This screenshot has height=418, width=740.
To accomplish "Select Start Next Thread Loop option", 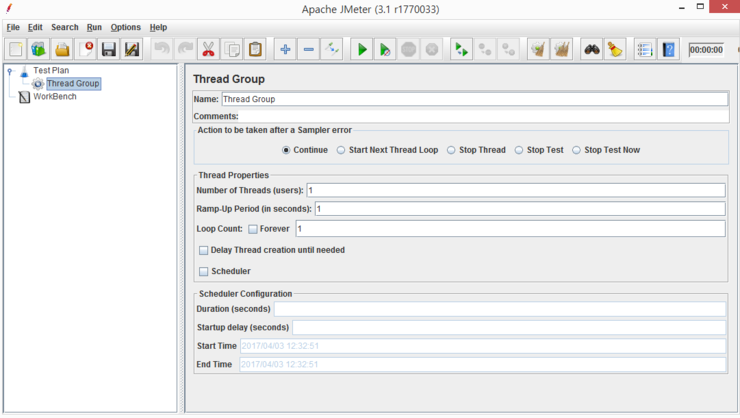I will point(341,150).
